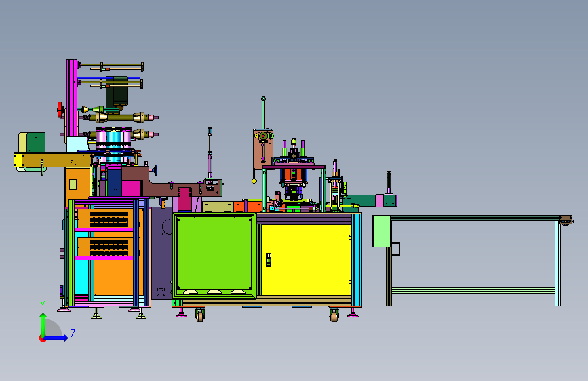Select the right caster wheel under the cabinet
Image resolution: width=588 pixels, height=381 pixels.
(x=334, y=315)
